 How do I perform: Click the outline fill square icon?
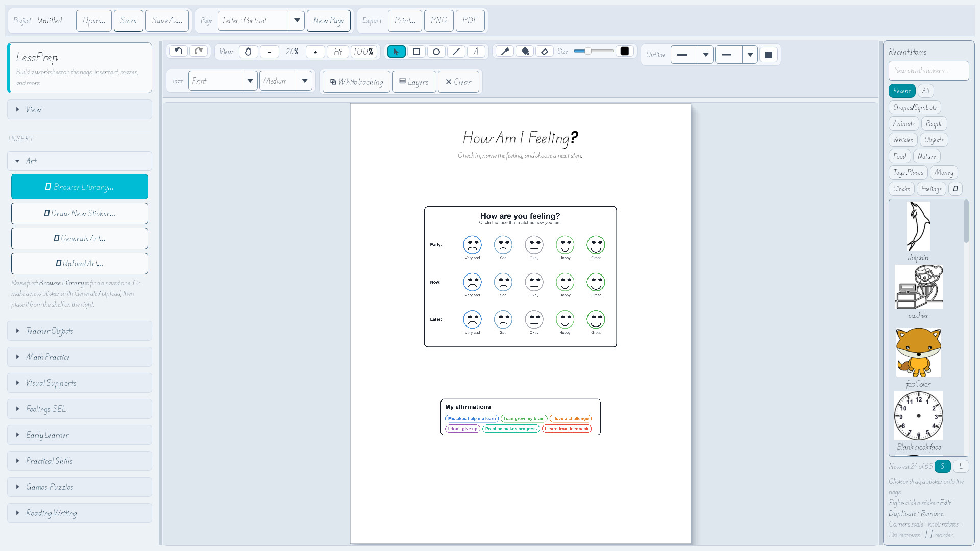click(x=769, y=55)
